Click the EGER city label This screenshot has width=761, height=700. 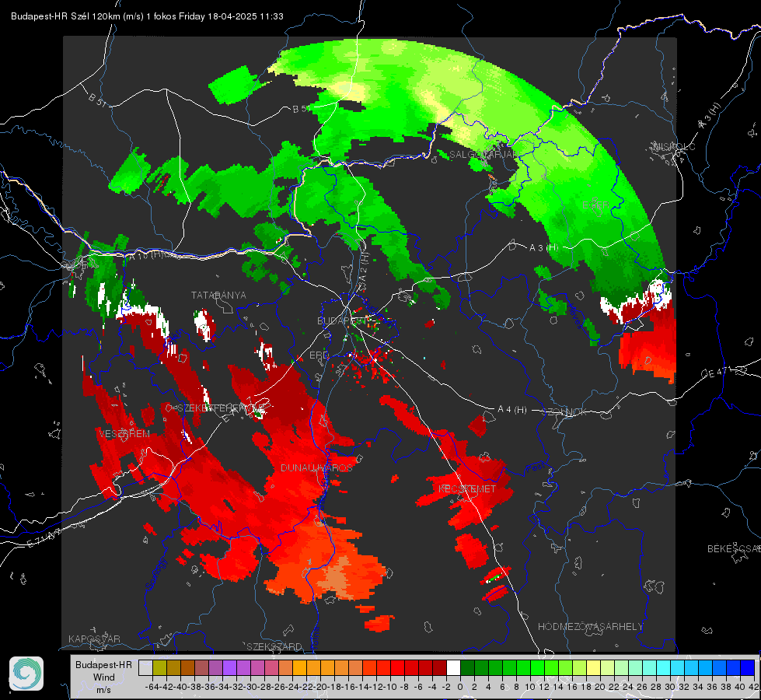[x=595, y=206]
